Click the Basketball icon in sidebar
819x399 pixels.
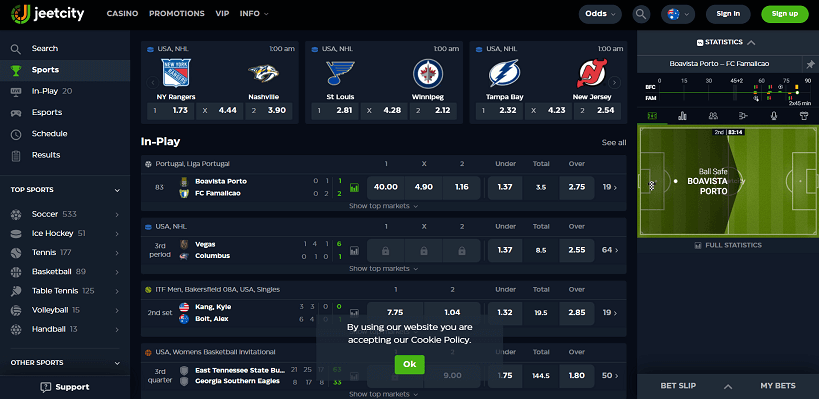[16, 272]
